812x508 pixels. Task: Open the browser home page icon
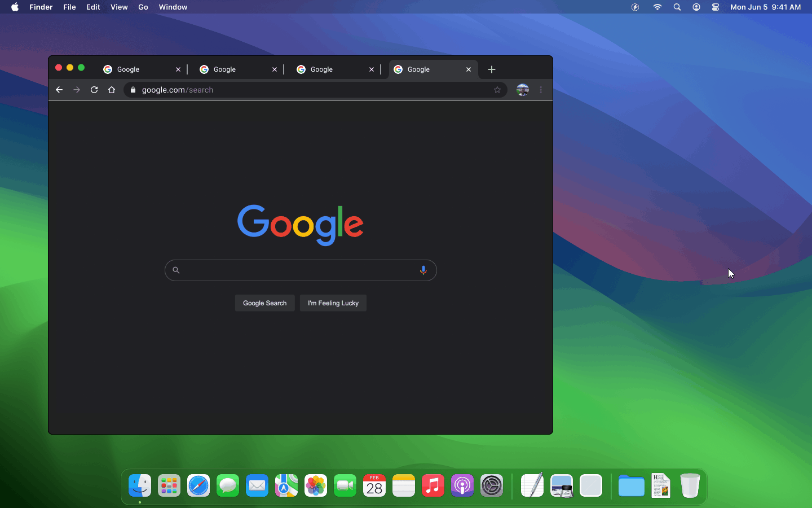pyautogui.click(x=112, y=90)
